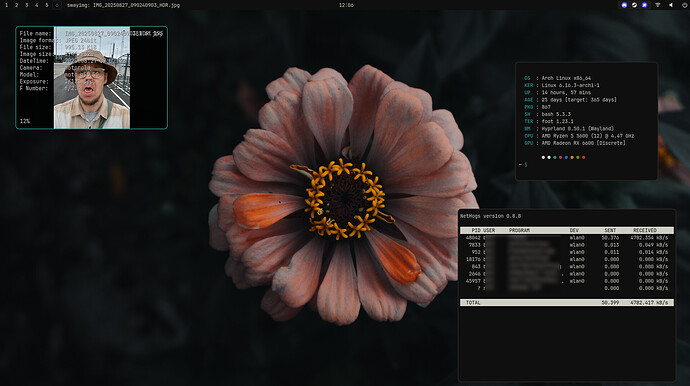Click the 'File name:' label in swayimg
690x386 pixels.
pos(35,33)
